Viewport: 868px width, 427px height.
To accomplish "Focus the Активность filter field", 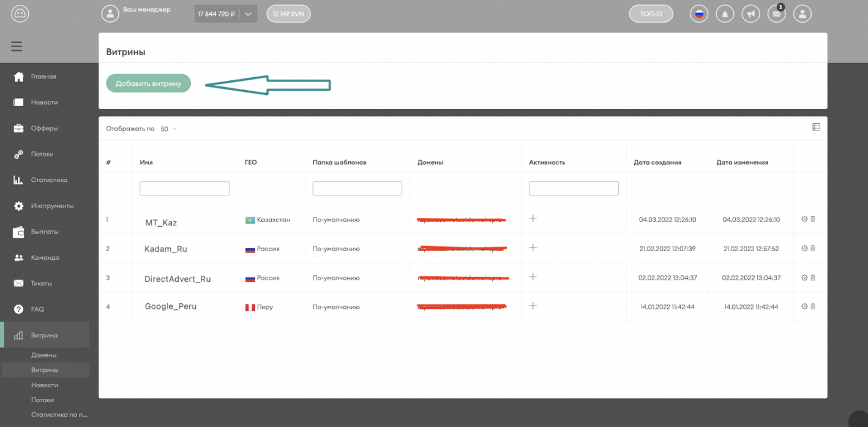I will tap(574, 188).
